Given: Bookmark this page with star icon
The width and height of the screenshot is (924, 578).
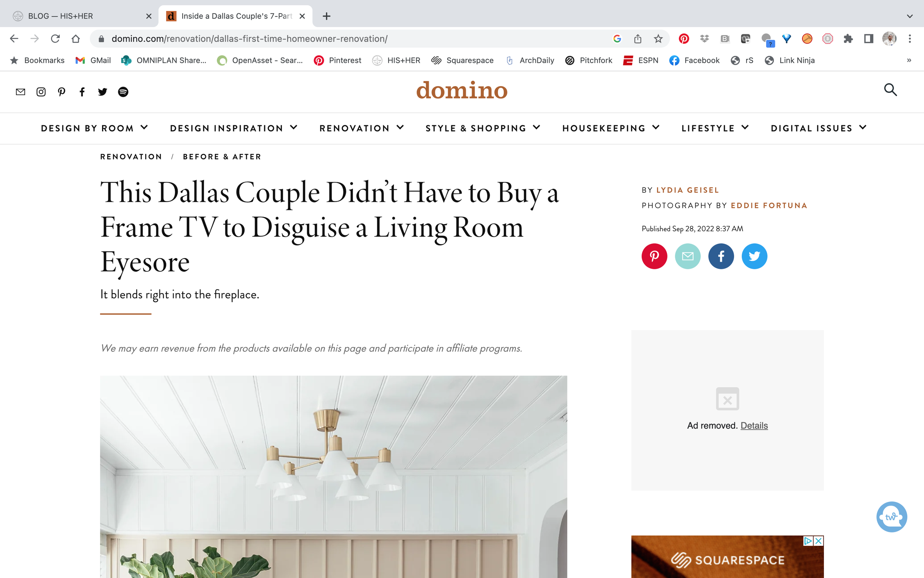Looking at the screenshot, I should click(x=658, y=38).
